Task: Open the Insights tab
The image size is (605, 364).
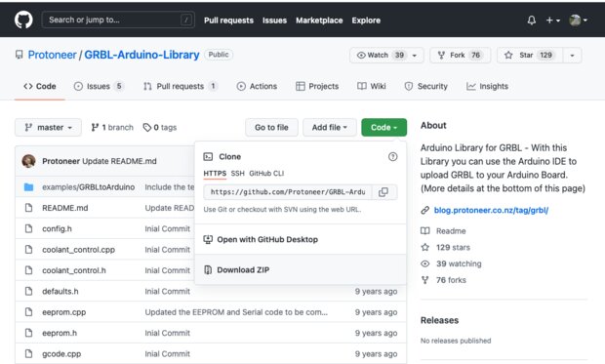Action: point(487,86)
